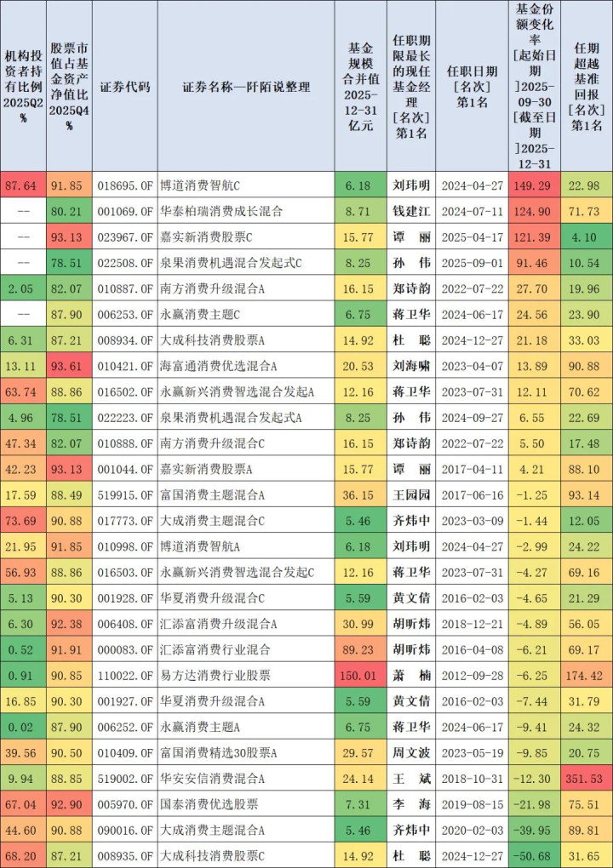Click the 任职期限最长的现任基金经理 header
613x868 pixels.
411,87
